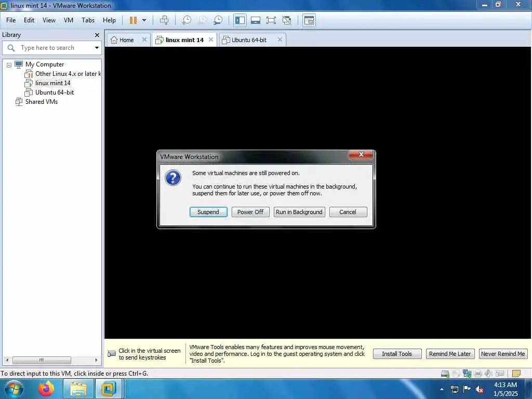This screenshot has height=399, width=532.
Task: Toggle the thumbnail bar toolbar icon
Action: pos(256,20)
